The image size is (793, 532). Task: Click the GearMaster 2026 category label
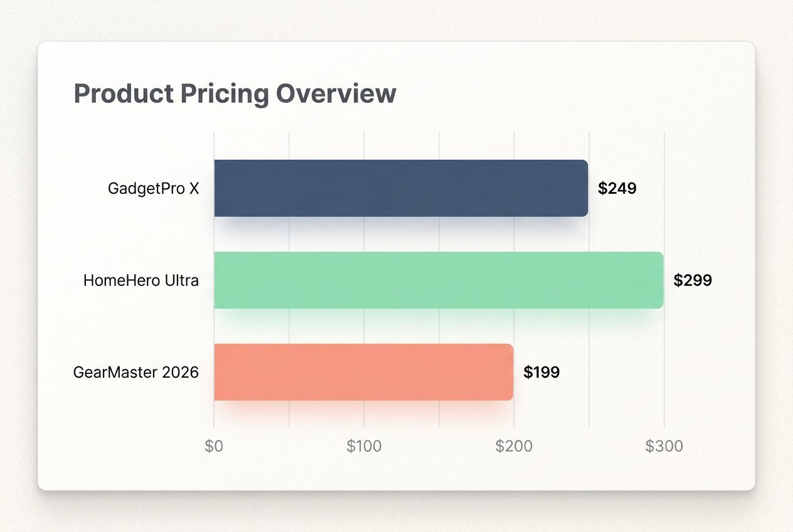pyautogui.click(x=136, y=372)
